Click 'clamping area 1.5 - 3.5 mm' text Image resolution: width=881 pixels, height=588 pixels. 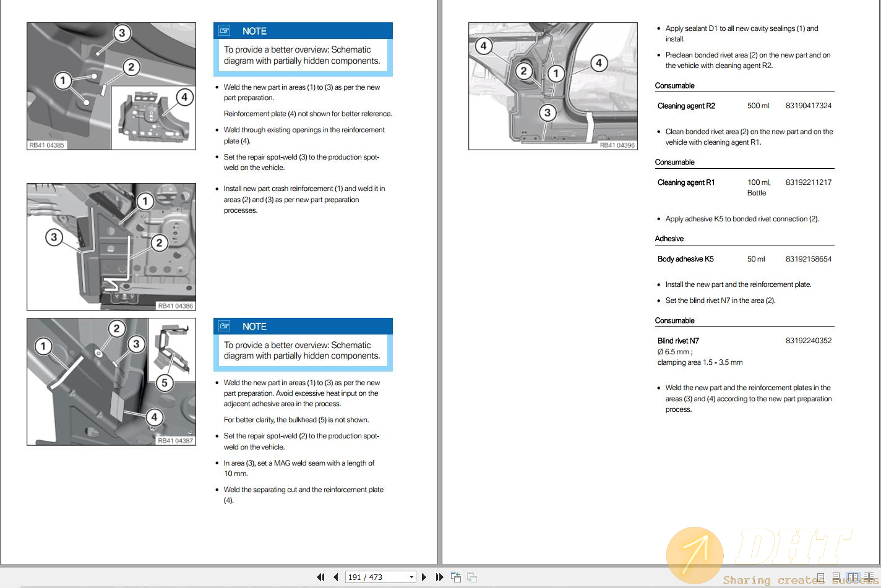pyautogui.click(x=700, y=362)
